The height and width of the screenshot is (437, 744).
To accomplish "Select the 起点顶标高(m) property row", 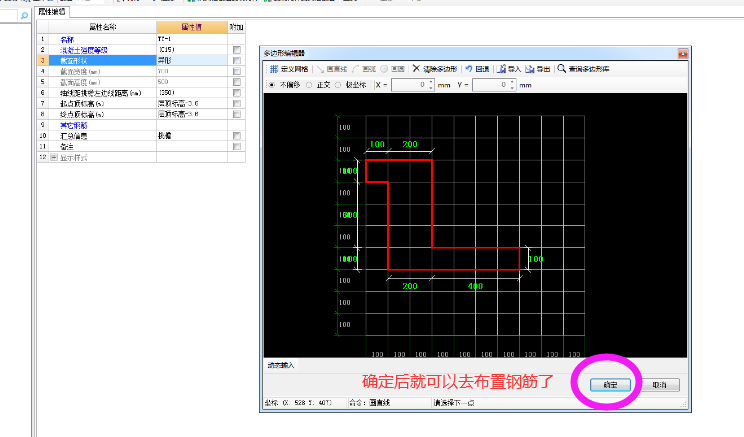I will (x=102, y=103).
